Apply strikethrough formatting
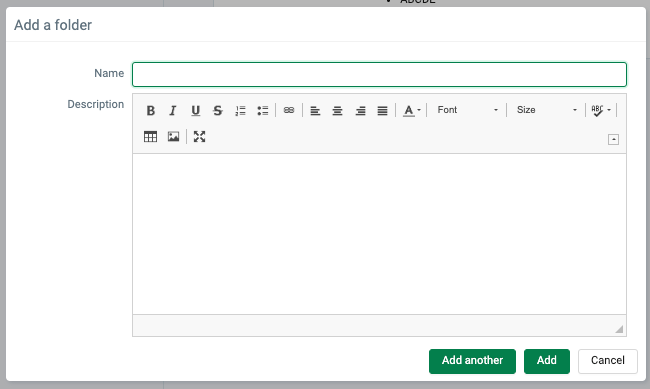Screen dimensions: 650x389 [218, 110]
